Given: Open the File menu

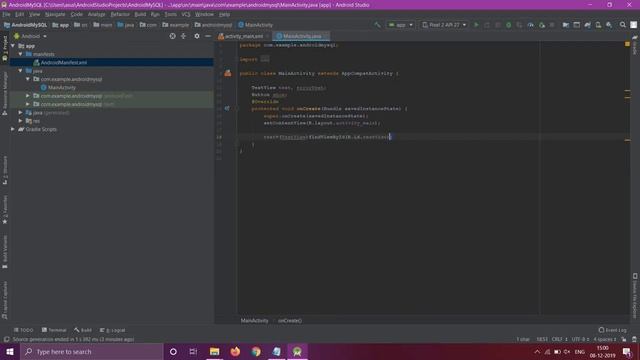Looking at the screenshot, I should (7, 14).
